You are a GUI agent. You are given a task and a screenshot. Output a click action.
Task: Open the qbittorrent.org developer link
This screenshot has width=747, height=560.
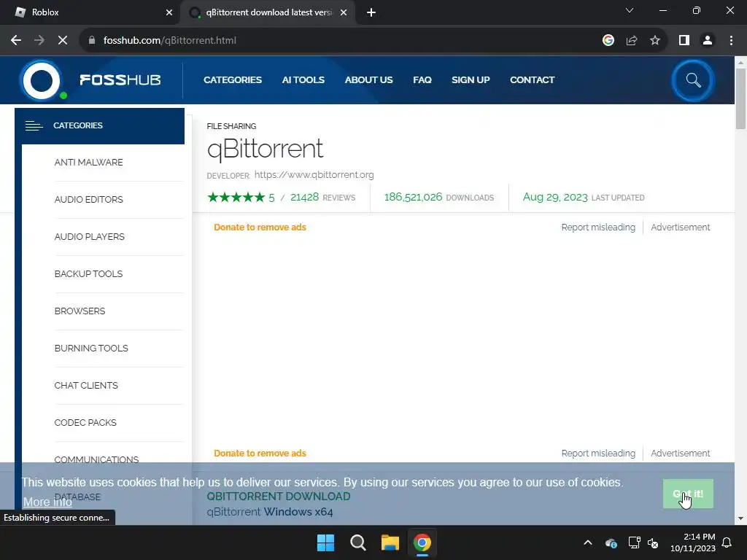pyautogui.click(x=314, y=175)
